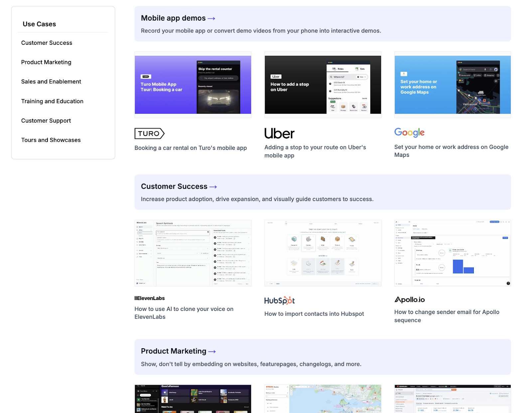Screen dimensions: 532x413
Task: Open 'How to change sender email for Apollo'
Action: (x=447, y=316)
